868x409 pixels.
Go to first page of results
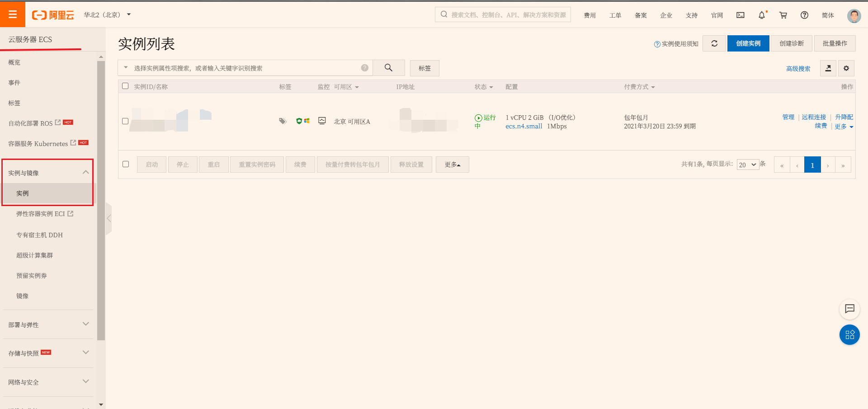pos(782,165)
